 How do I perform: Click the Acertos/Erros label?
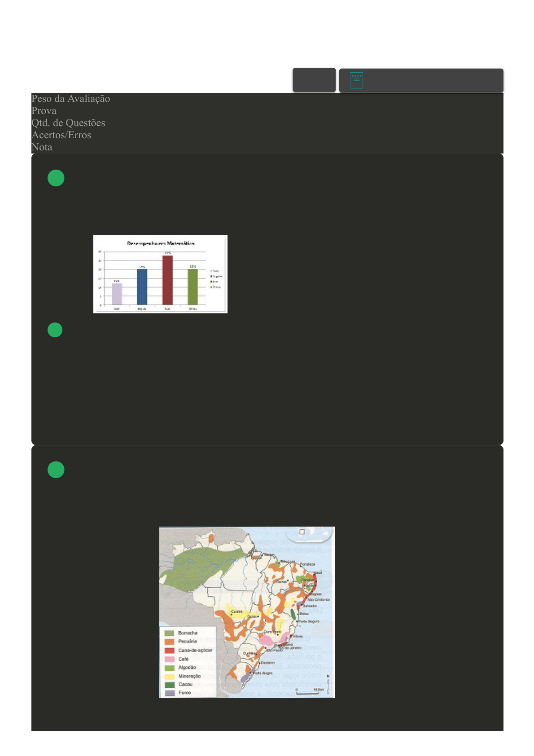click(x=61, y=135)
